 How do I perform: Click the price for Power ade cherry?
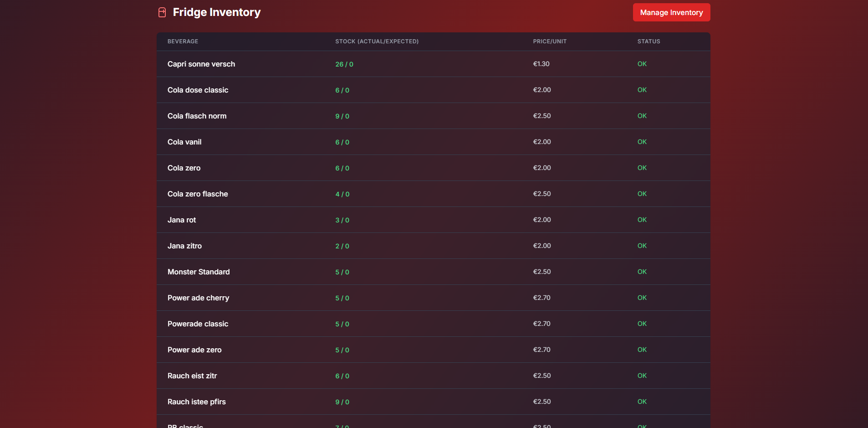coord(542,298)
